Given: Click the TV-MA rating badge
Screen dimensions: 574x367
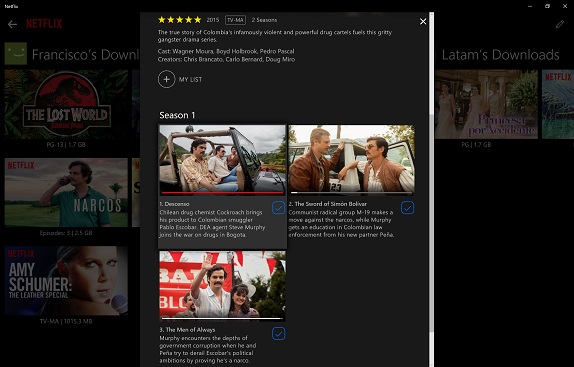Looking at the screenshot, I should tap(235, 20).
